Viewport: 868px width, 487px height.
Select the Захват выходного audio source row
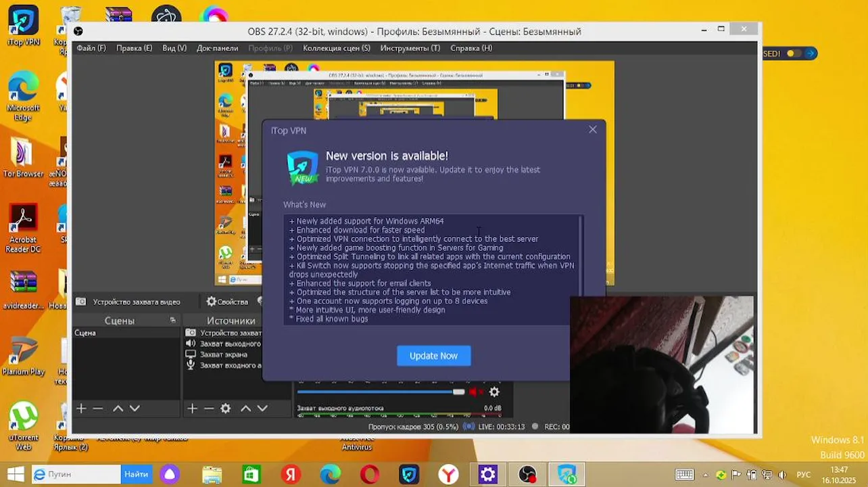click(x=223, y=344)
